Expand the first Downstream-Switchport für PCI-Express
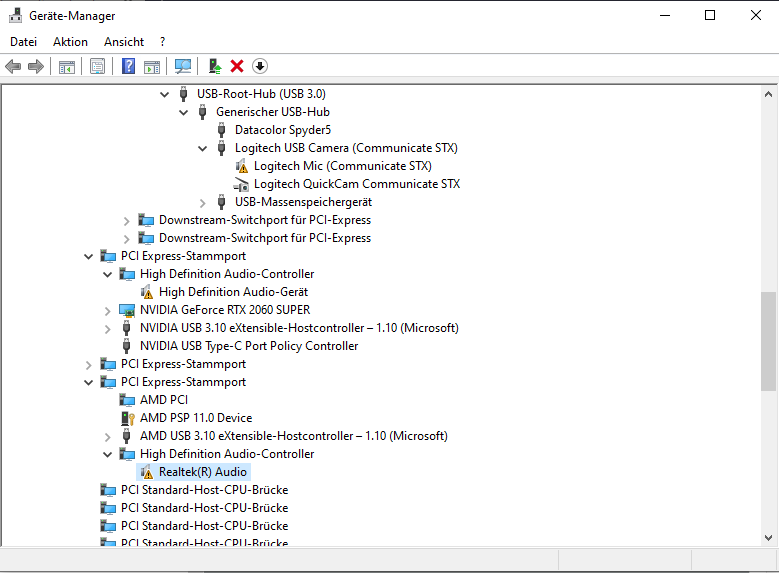Screen dimensions: 779x573 (x=127, y=221)
